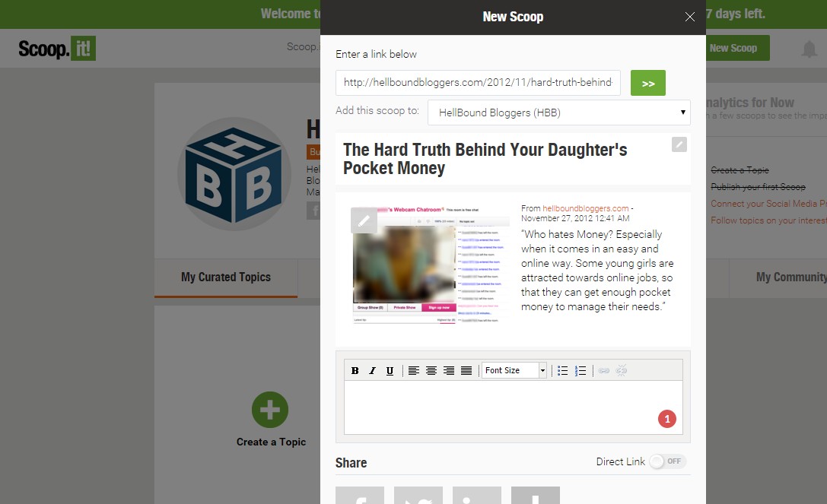Image resolution: width=827 pixels, height=504 pixels.
Task: Click the insert link toolbar icon
Action: tap(604, 371)
